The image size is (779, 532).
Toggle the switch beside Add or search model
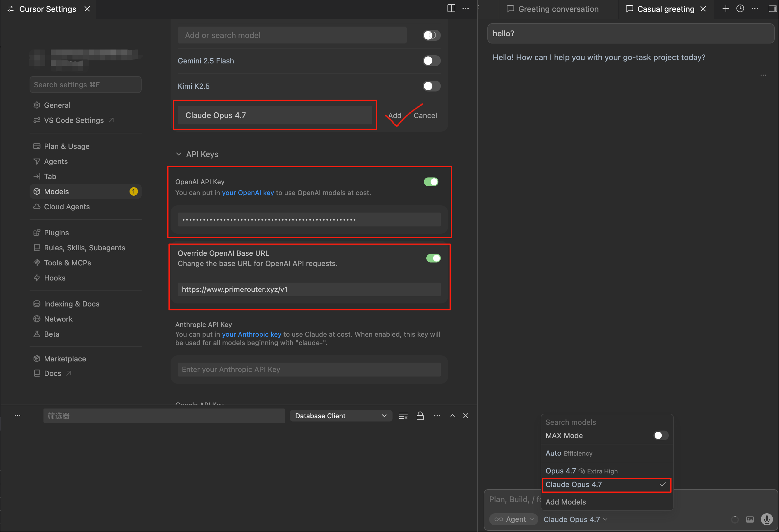(x=431, y=35)
